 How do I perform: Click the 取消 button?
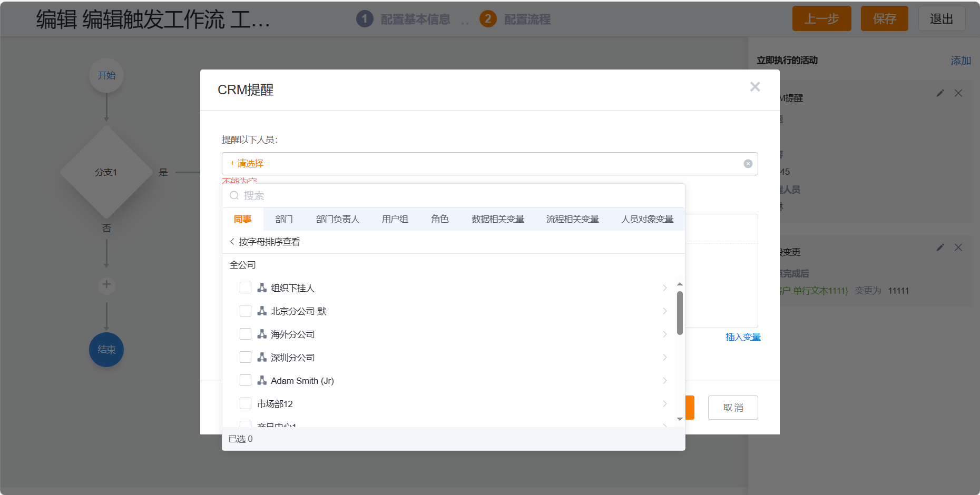[x=732, y=408]
